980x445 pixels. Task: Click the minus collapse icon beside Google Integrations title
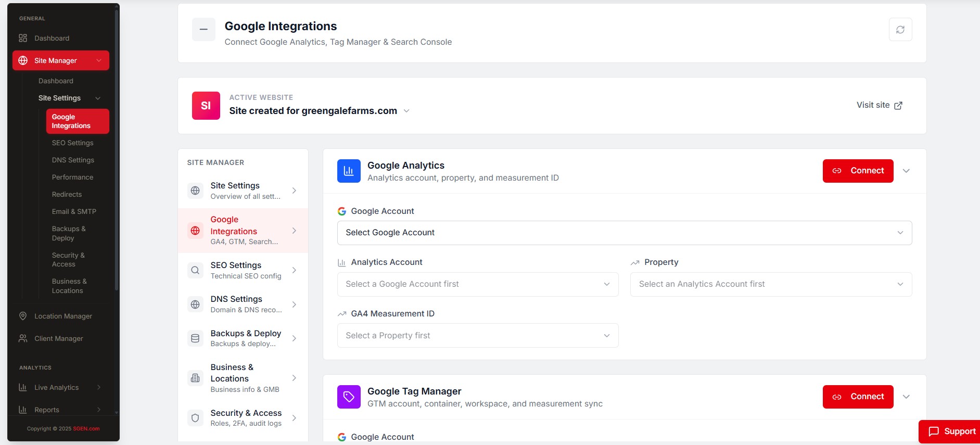203,29
